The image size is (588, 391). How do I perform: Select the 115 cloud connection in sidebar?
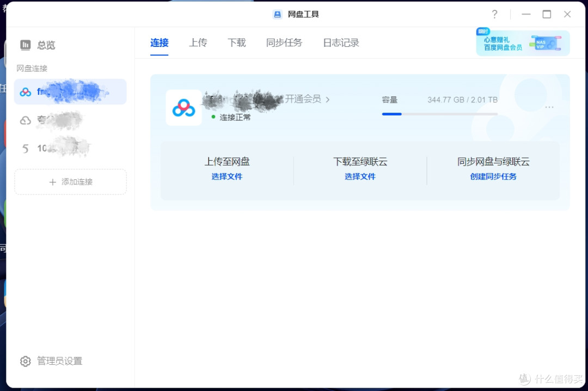(x=70, y=148)
